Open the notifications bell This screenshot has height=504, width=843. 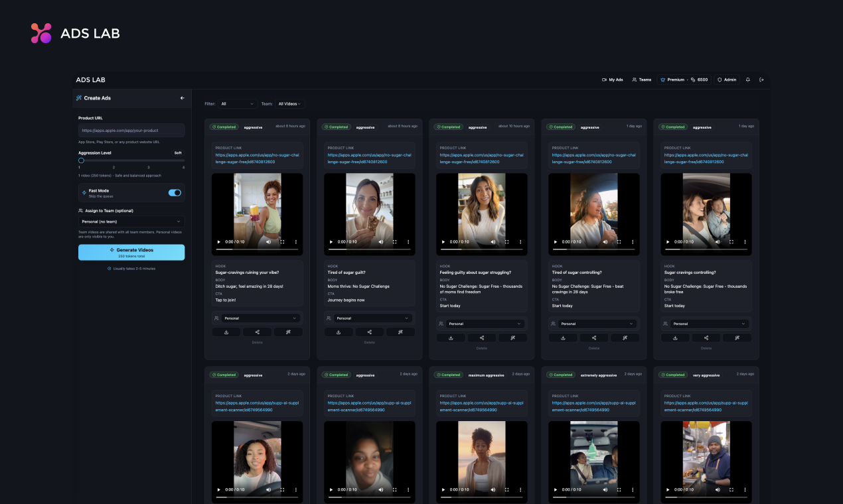click(747, 79)
